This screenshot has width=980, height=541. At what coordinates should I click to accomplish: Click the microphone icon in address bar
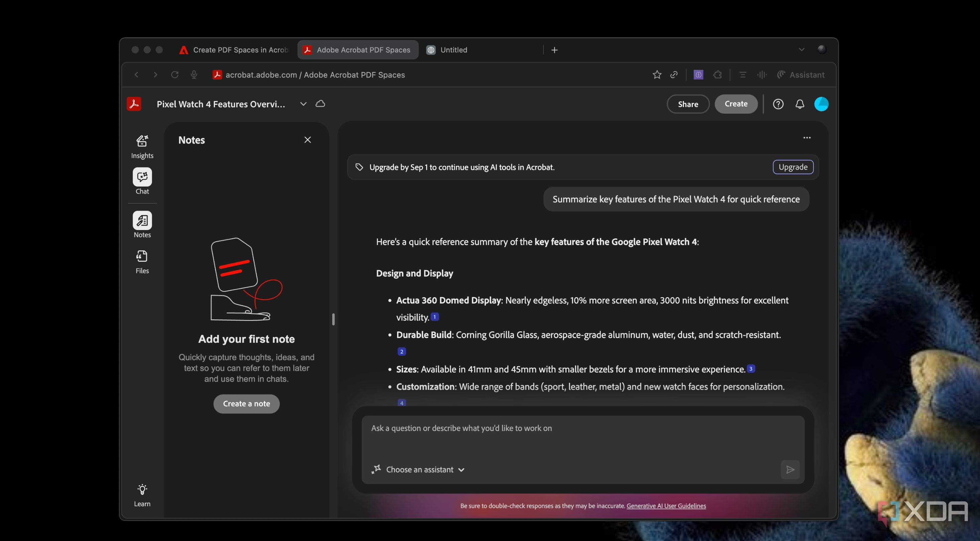click(194, 75)
